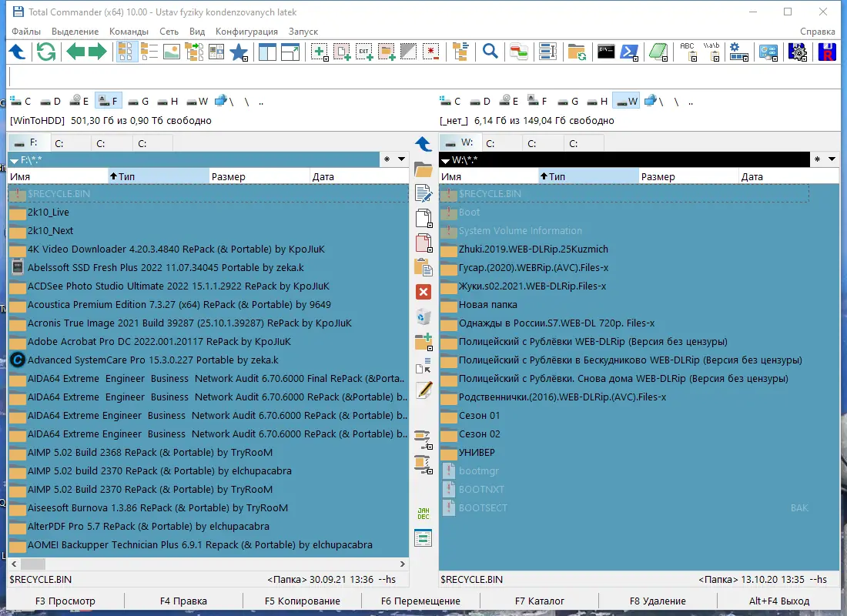Click the red R toolbar icon
Screen dimensions: 847x616
(x=827, y=52)
